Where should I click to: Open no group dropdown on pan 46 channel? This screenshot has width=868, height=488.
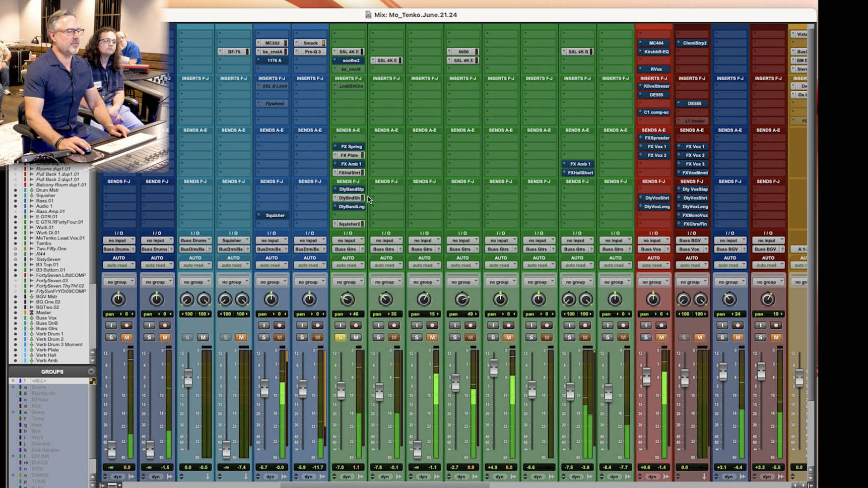pyautogui.click(x=348, y=282)
